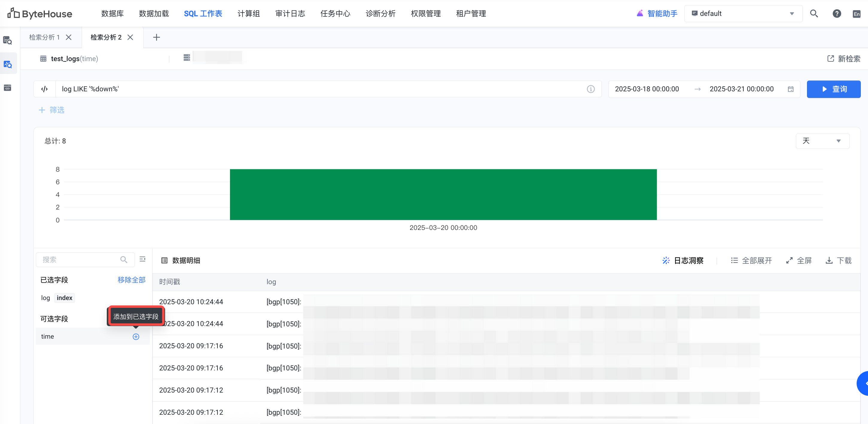The image size is (868, 424).
Task: Open calendar icon in date range
Action: coord(791,89)
